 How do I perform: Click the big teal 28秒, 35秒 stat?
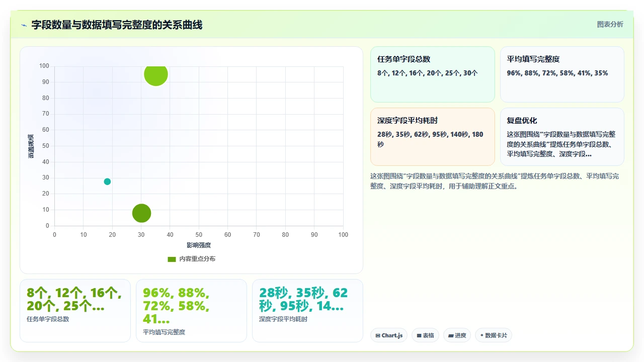coord(303,299)
